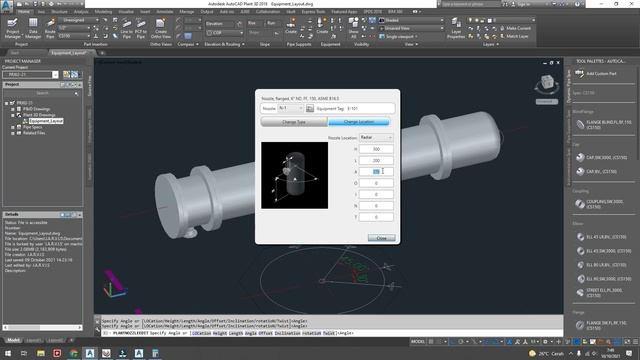
Task: Click the Make Current layer tool
Action: 516,28
